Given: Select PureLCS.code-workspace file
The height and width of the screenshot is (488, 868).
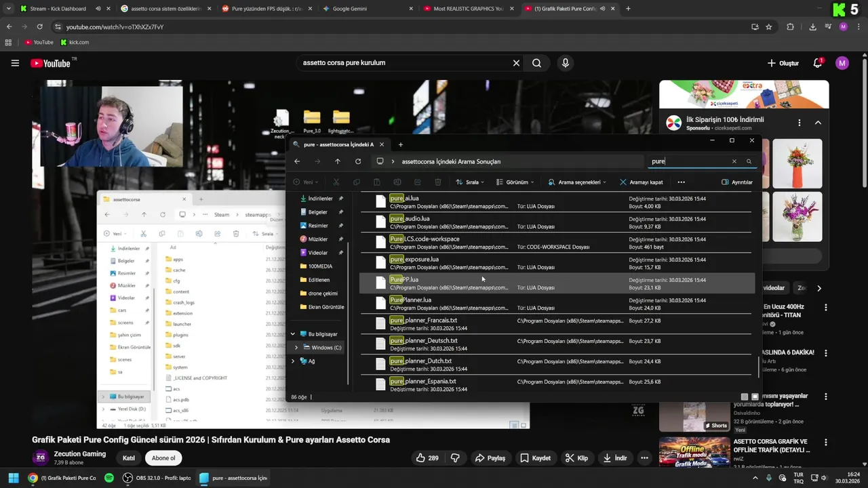Looking at the screenshot, I should 557,243.
